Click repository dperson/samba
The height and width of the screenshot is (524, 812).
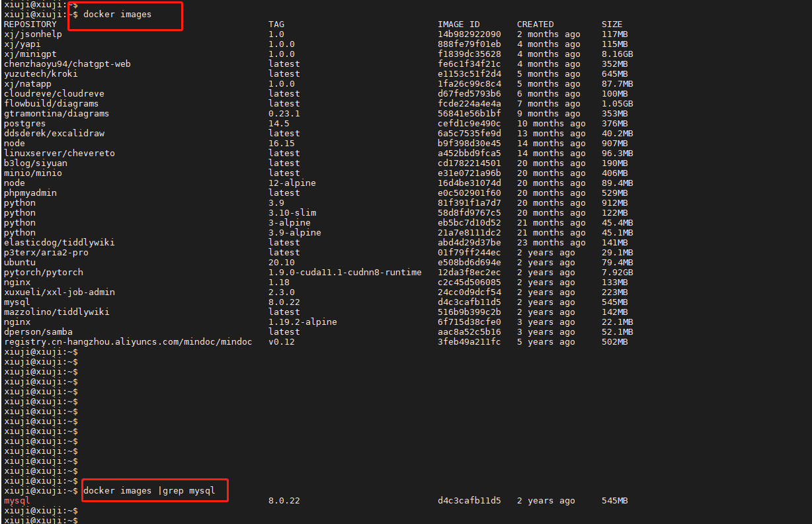(x=38, y=331)
